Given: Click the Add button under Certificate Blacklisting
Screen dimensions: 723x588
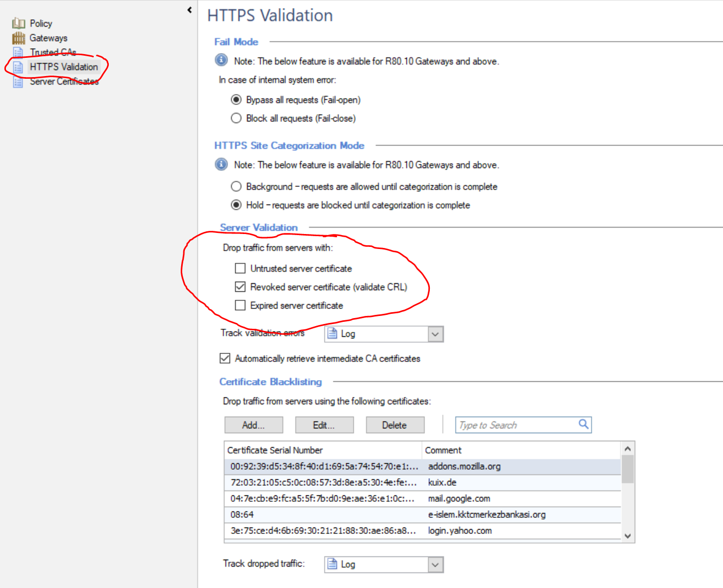Looking at the screenshot, I should pyautogui.click(x=253, y=425).
